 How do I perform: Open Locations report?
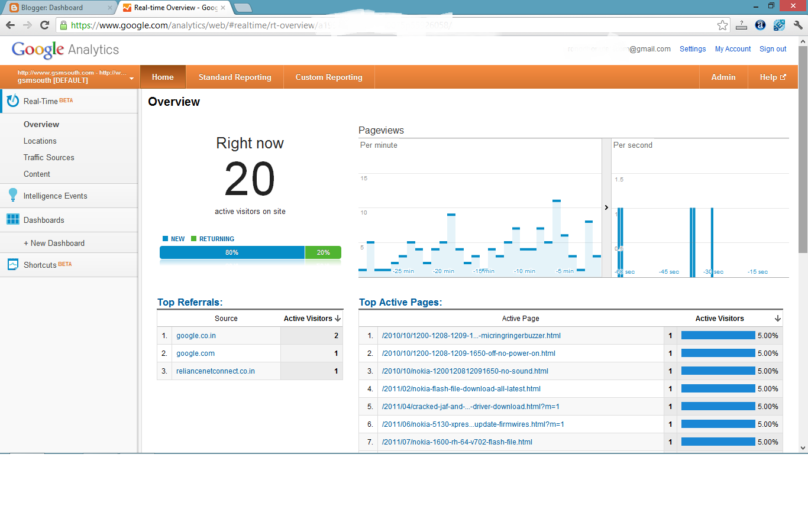(x=40, y=141)
